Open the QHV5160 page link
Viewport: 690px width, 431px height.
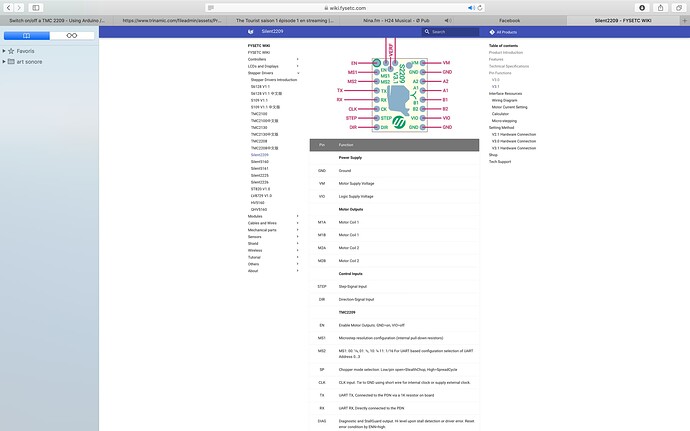pos(259,210)
